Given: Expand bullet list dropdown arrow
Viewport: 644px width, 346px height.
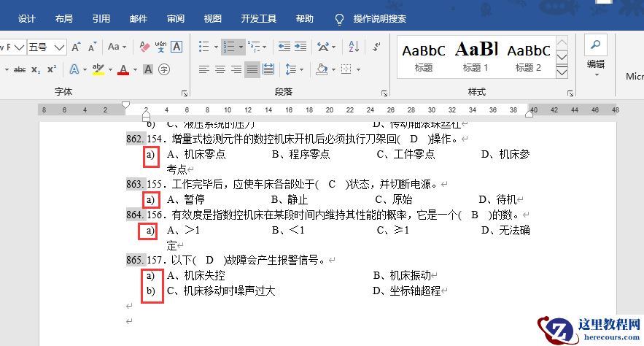Looking at the screenshot, I should coord(216,47).
